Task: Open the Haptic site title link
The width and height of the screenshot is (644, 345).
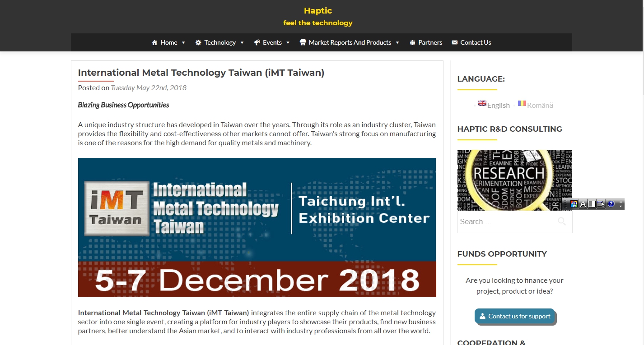Action: coord(318,11)
